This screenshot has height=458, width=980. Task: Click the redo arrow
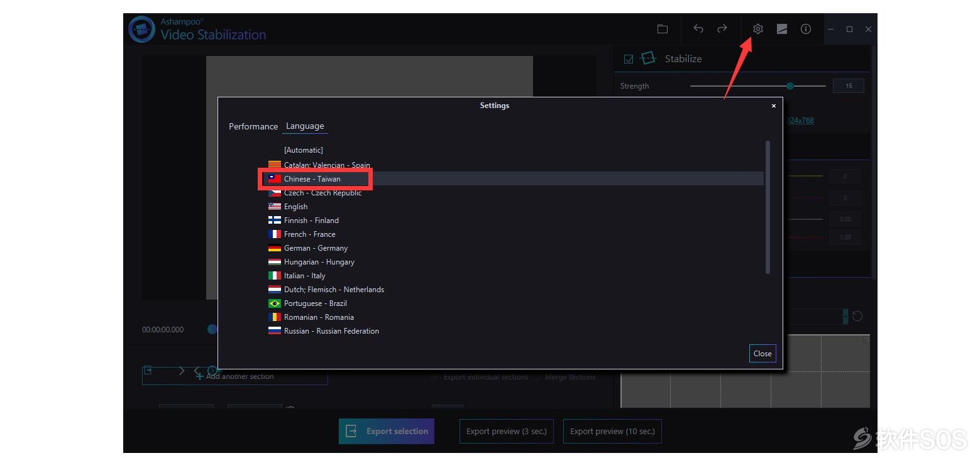click(x=722, y=29)
